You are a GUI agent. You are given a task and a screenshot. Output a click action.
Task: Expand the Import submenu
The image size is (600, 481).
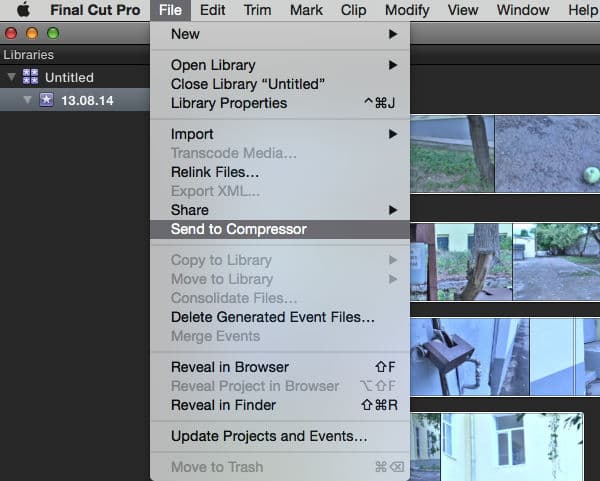click(280, 134)
